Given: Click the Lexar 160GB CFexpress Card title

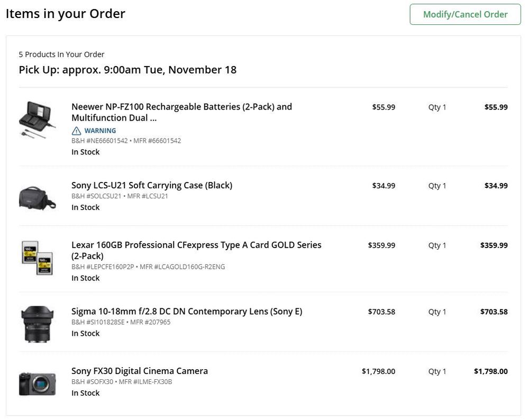Looking at the screenshot, I should point(196,250).
